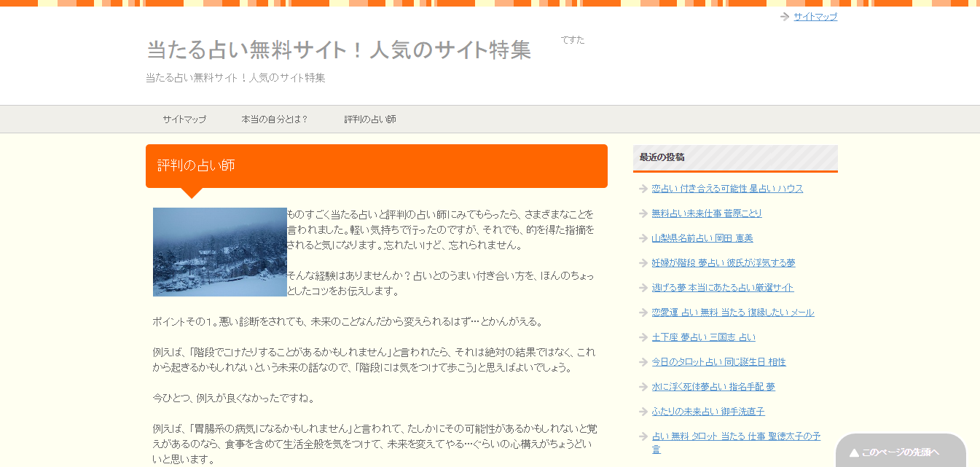Click the site title 当たる占い無料サイト！人気のサイト特集

click(x=339, y=50)
